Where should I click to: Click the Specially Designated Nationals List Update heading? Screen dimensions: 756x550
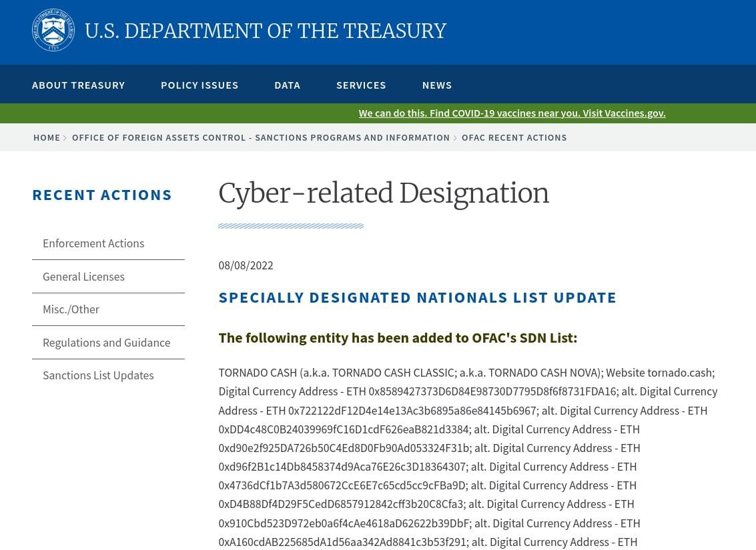pos(417,297)
